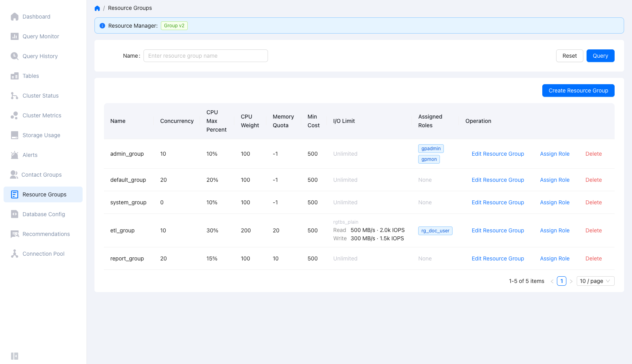This screenshot has width=632, height=364.
Task: Open Query History menu item
Action: [43, 56]
